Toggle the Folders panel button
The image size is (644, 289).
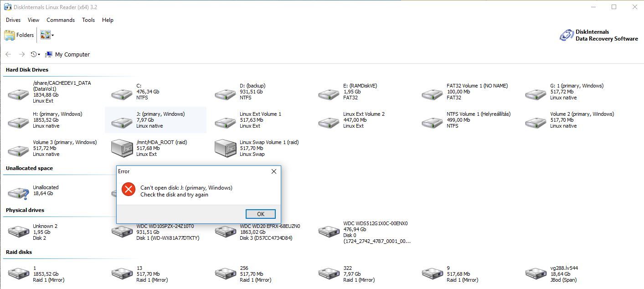pos(19,35)
